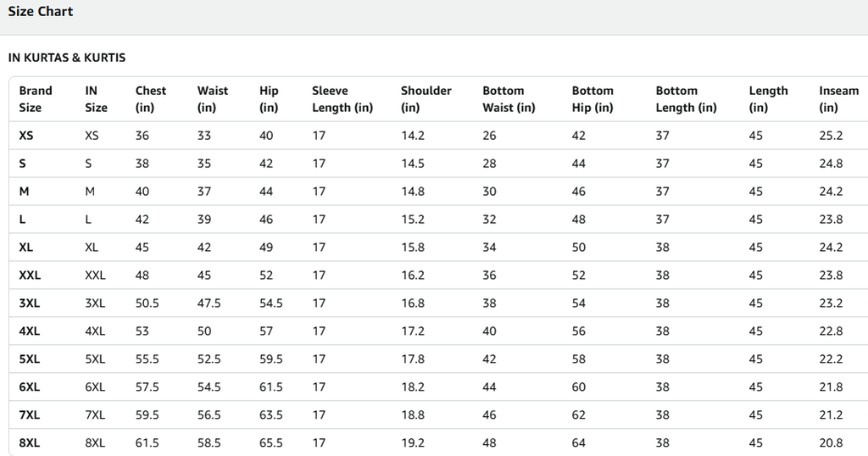
Task: Click the XS inseam value 25.2
Action: point(831,136)
